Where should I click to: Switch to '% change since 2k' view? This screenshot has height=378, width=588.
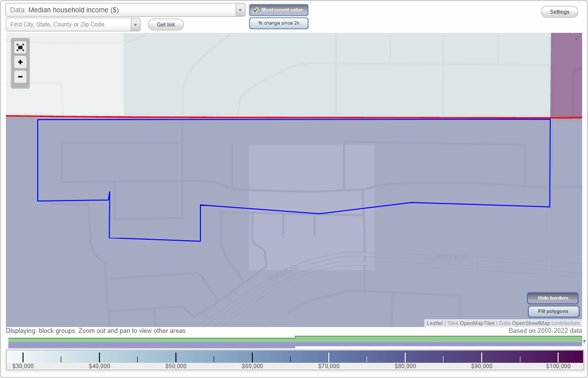278,23
